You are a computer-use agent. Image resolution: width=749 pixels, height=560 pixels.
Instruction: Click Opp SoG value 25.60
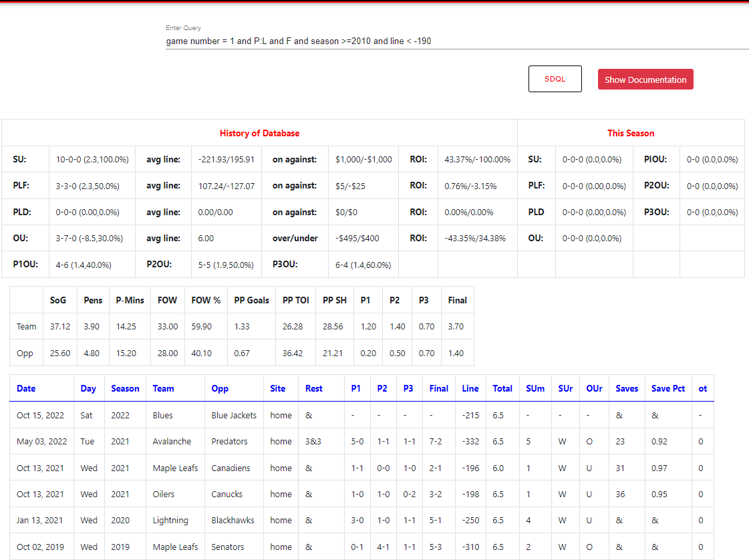pos(60,353)
